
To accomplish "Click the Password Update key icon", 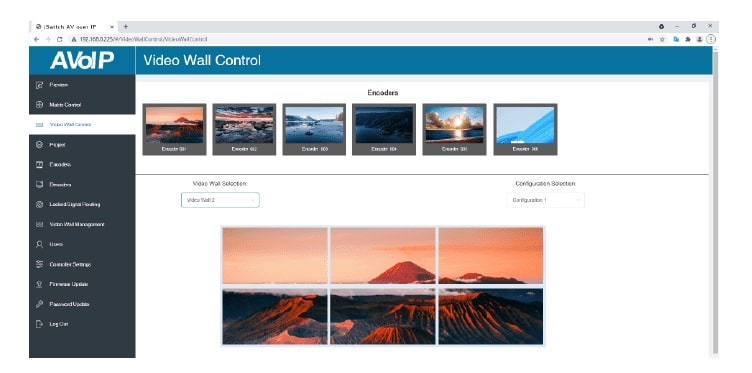I will click(40, 304).
